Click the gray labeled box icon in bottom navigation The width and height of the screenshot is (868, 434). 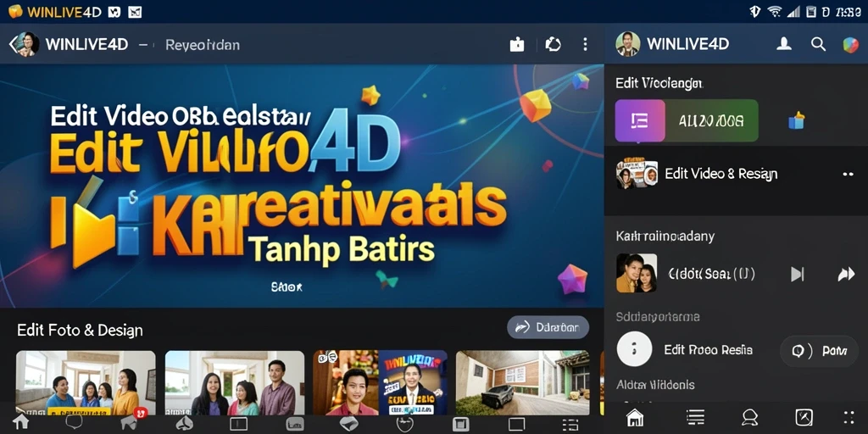tap(294, 425)
